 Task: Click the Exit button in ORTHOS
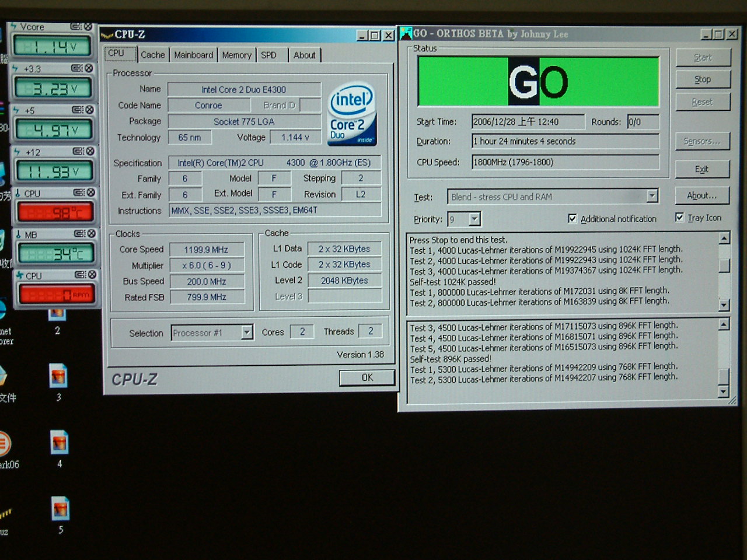(x=702, y=169)
